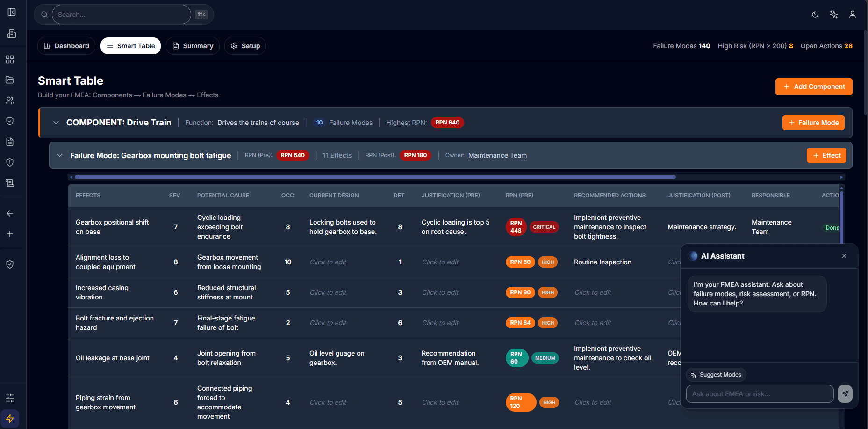The height and width of the screenshot is (429, 868).
Task: Click the Add Component button
Action: tap(814, 87)
